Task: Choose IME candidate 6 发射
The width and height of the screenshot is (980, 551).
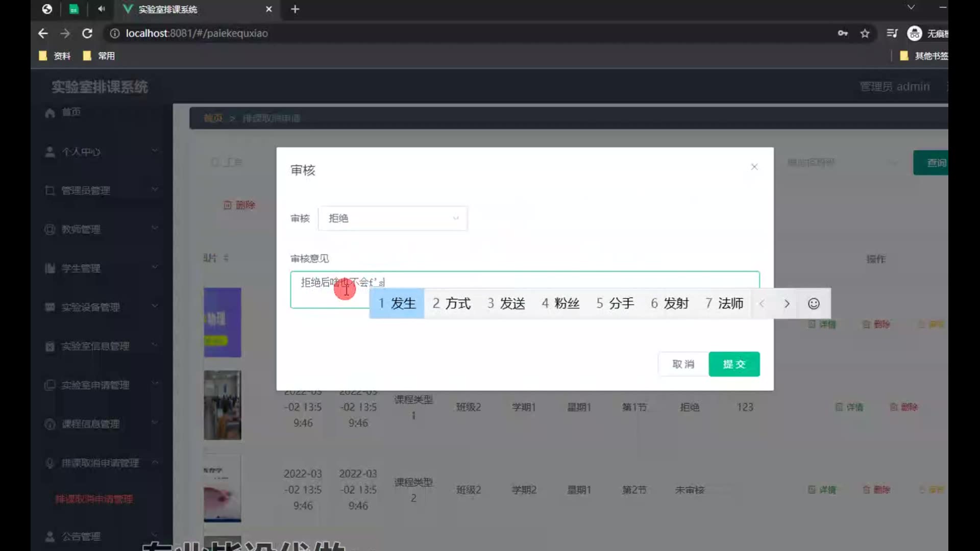Action: click(670, 304)
